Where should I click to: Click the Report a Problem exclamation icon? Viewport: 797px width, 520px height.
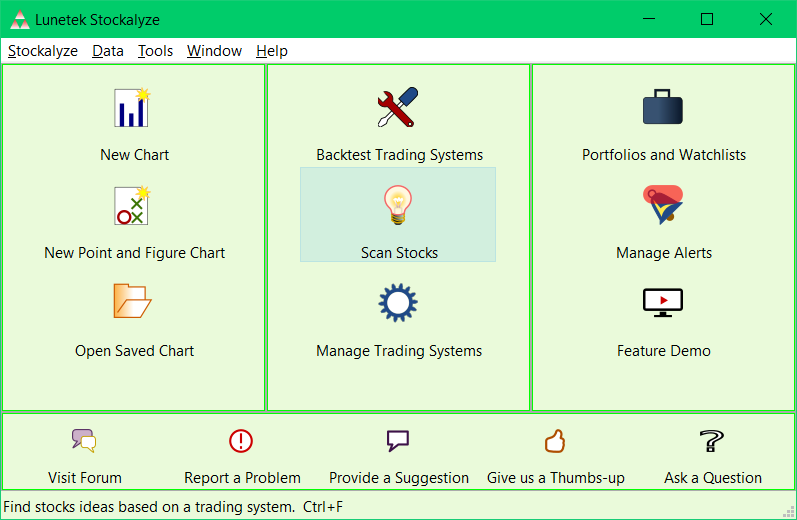point(241,441)
